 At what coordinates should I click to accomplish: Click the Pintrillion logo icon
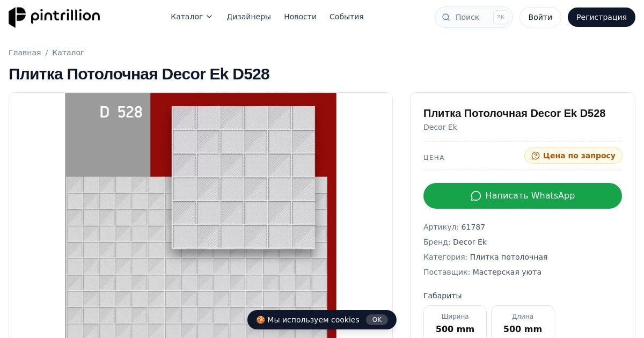click(17, 17)
